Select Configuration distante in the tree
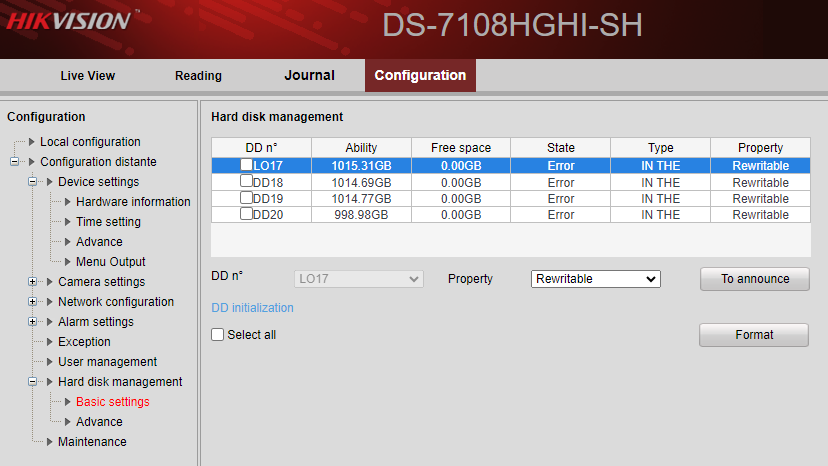This screenshot has width=828, height=466. 98,162
